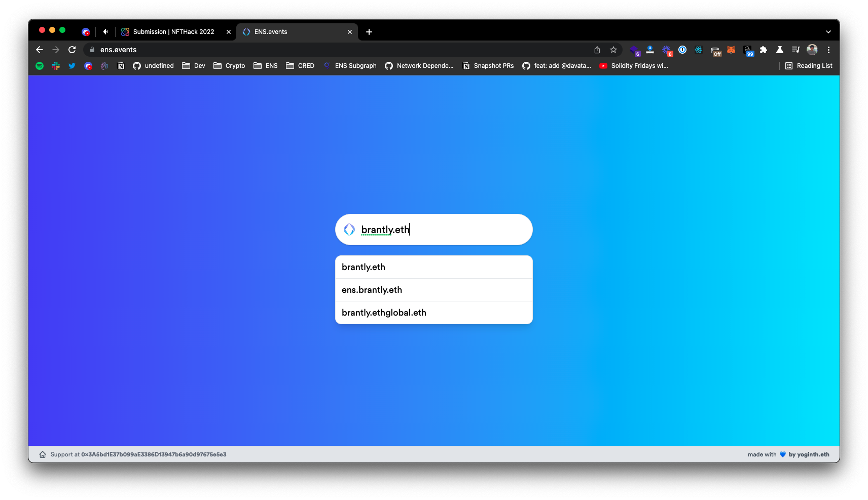Open the Crypto bookmarks folder

229,66
